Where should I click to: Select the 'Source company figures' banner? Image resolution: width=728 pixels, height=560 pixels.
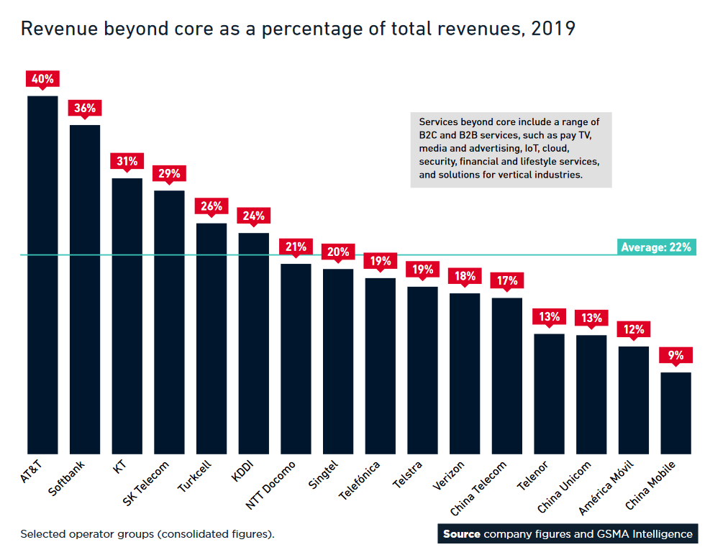(x=568, y=534)
